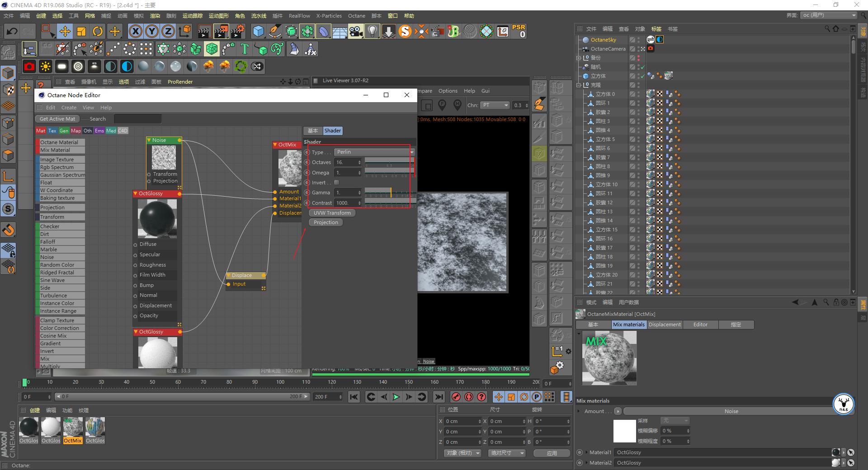The height and width of the screenshot is (470, 868).
Task: Click the X axis lock icon
Action: click(135, 31)
